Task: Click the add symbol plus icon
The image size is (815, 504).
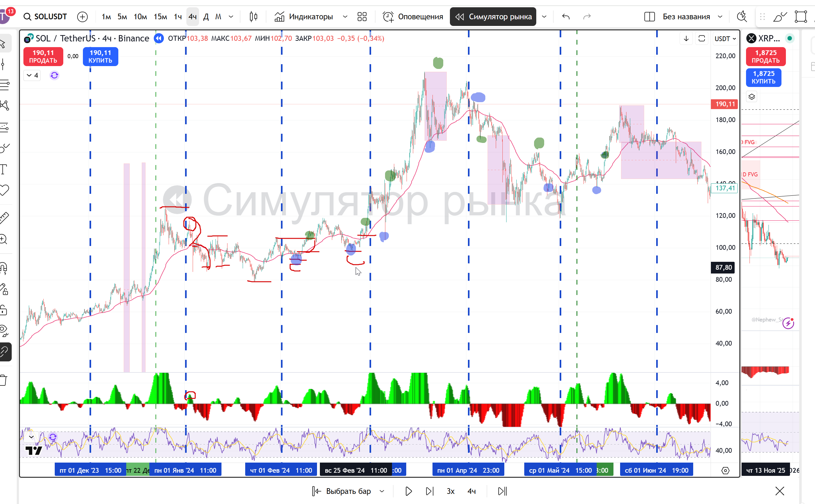Action: [x=82, y=17]
